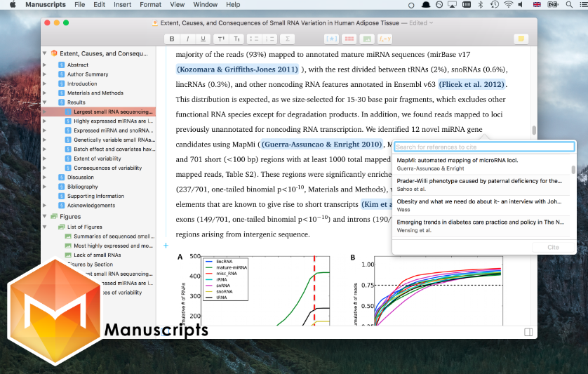Collapse the manuscript title root in sidebar
This screenshot has width=588, height=374.
[45, 53]
